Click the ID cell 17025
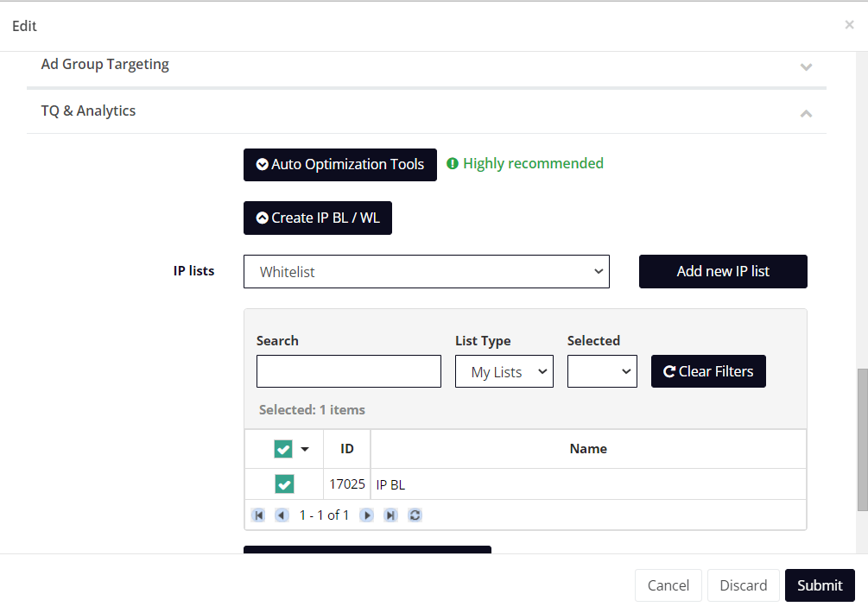868x613 pixels. pyautogui.click(x=347, y=484)
